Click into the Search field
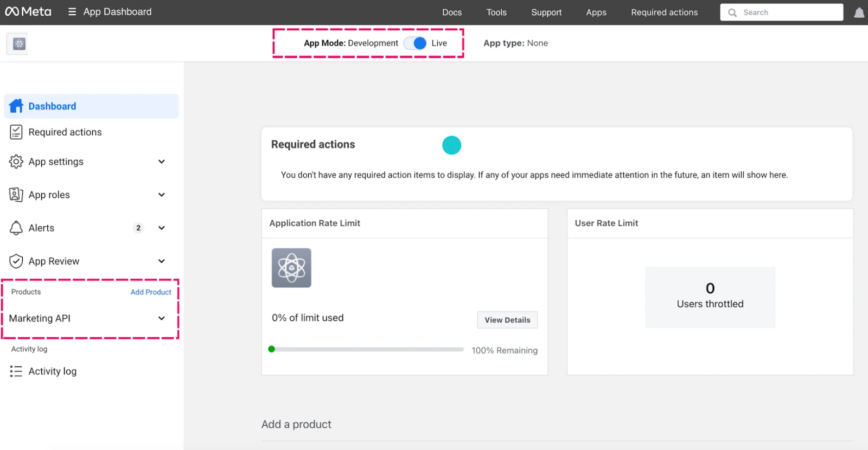The width and height of the screenshot is (868, 450). 782,12
